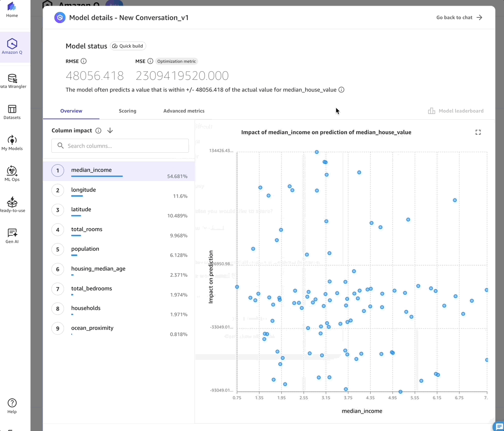This screenshot has height=431, width=504.
Task: Click the Impact on prediction y-axis label
Action: [x=211, y=277]
